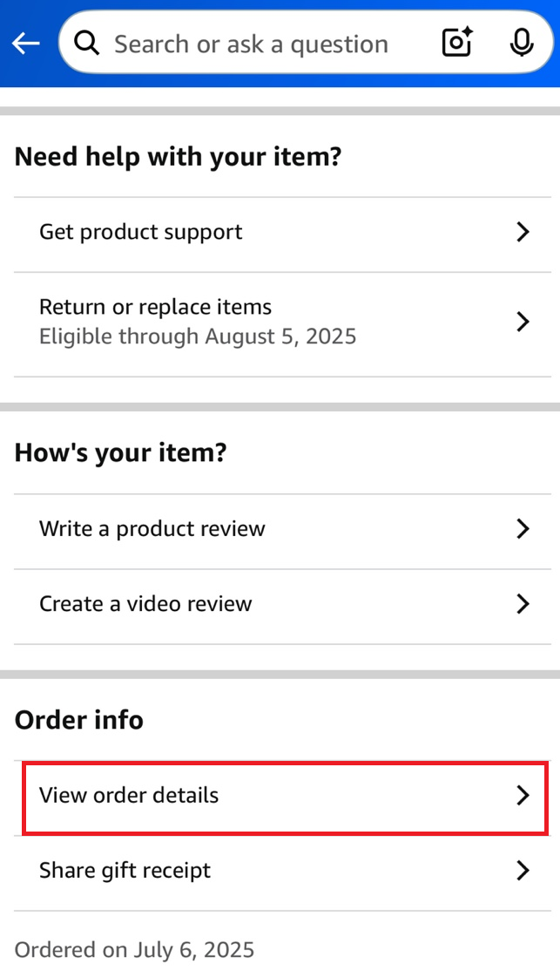Tap the View order details chevron
This screenshot has width=560, height=971.
tap(523, 795)
